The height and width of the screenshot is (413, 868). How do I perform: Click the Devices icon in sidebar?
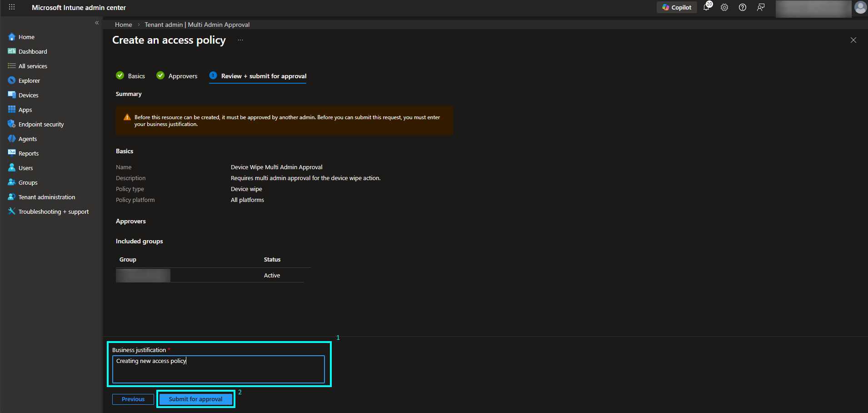[12, 95]
